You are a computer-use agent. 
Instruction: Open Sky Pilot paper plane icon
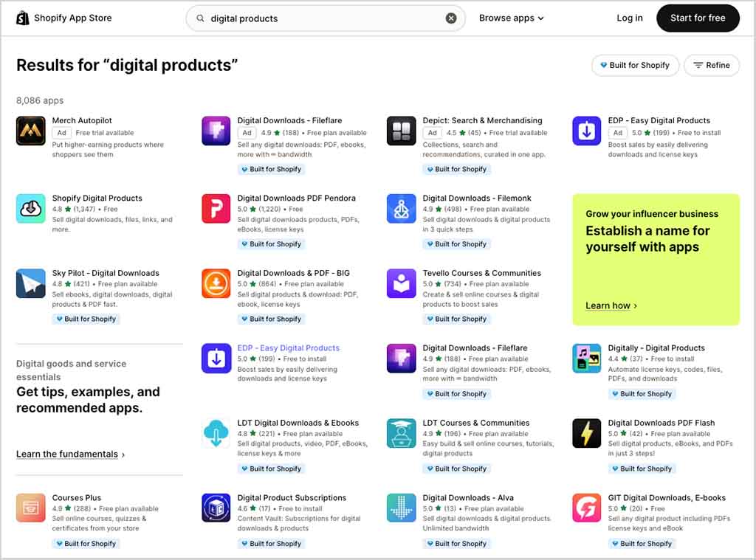click(x=31, y=283)
